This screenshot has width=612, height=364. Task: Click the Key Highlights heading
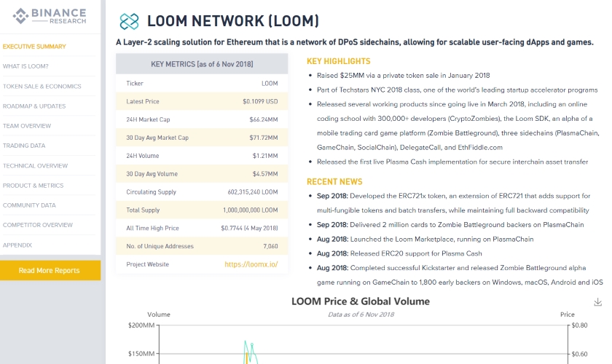pos(338,61)
